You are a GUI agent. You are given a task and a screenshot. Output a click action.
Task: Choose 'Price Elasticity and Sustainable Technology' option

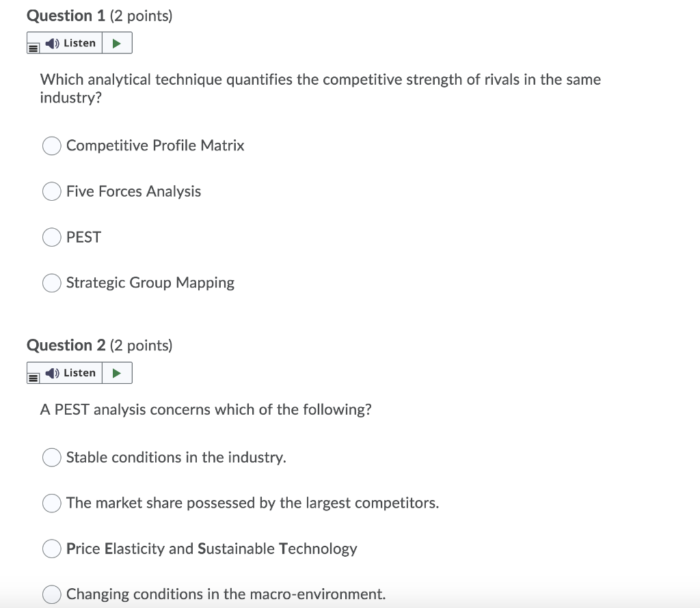tap(51, 549)
